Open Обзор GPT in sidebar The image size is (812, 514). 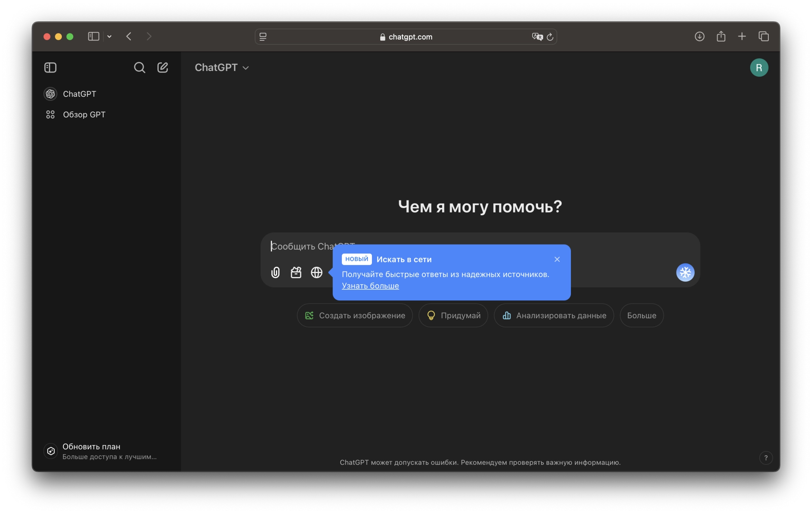coord(84,115)
